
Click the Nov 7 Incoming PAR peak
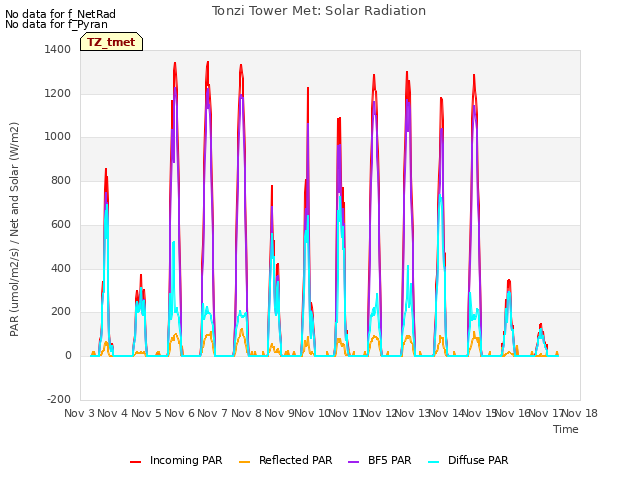208,62
